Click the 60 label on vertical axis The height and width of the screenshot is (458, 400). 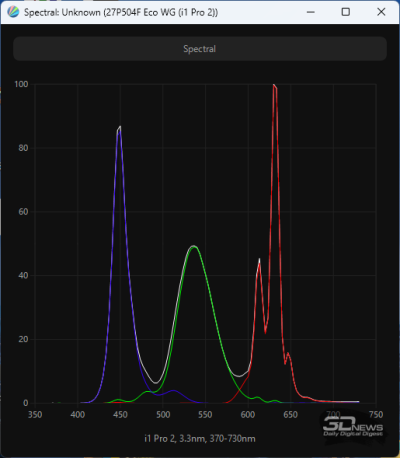coord(23,212)
